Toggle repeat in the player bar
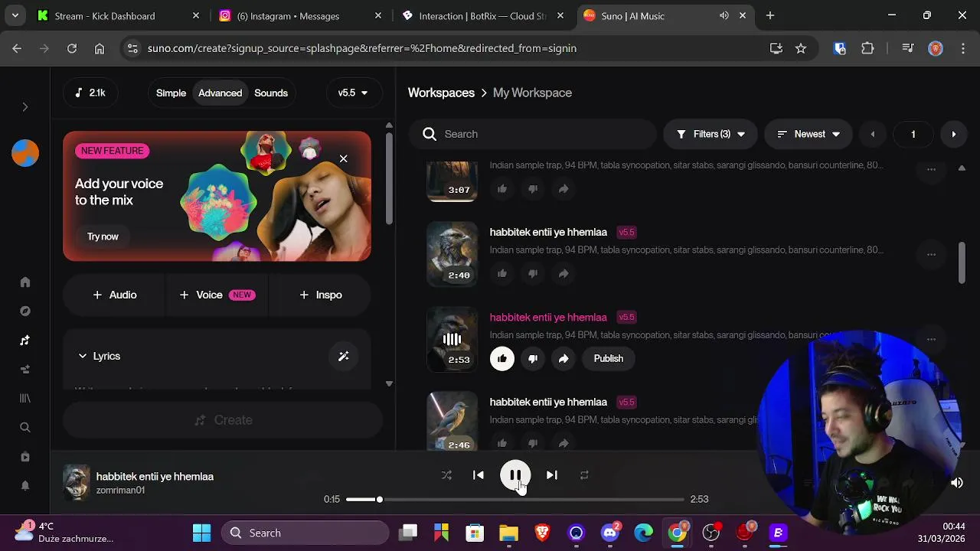The height and width of the screenshot is (551, 980). tap(584, 475)
